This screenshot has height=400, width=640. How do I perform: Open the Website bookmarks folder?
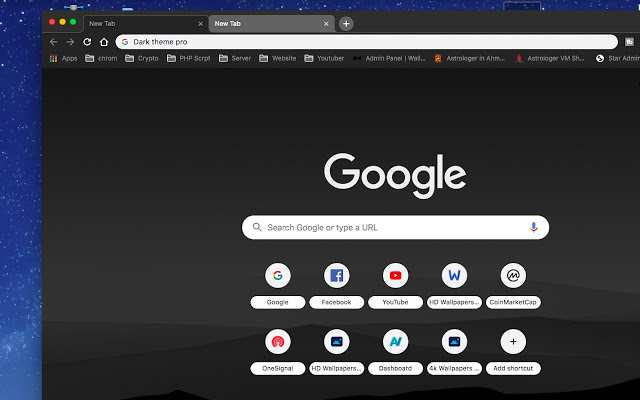click(278, 58)
